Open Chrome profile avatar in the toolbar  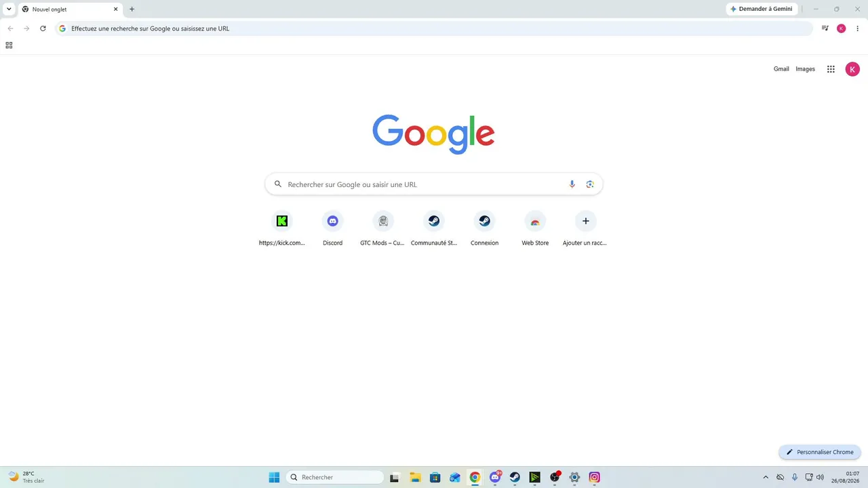tap(842, 28)
